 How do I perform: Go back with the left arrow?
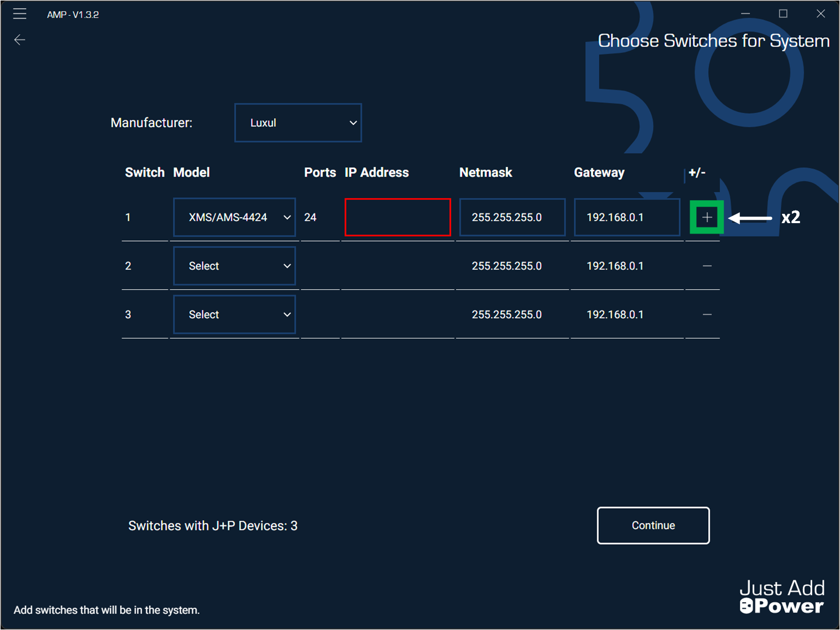[20, 39]
